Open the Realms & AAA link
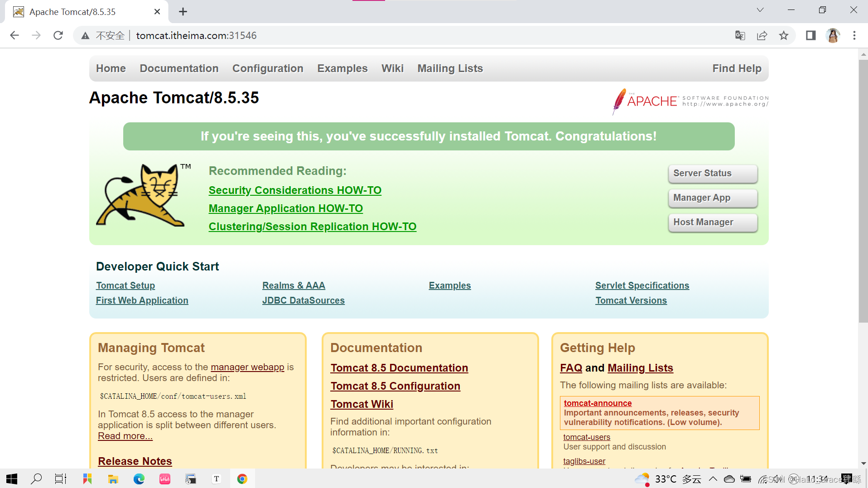The height and width of the screenshot is (488, 868). coord(294,285)
